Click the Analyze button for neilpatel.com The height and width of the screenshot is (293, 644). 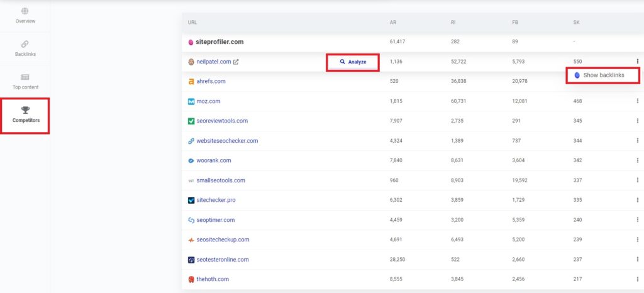point(353,62)
